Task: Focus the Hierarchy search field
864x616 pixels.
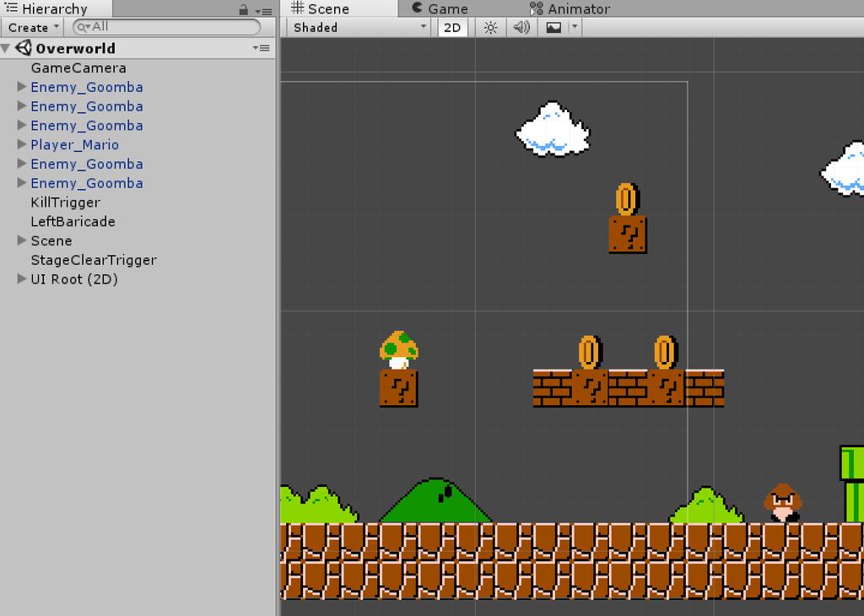Action: [x=166, y=27]
